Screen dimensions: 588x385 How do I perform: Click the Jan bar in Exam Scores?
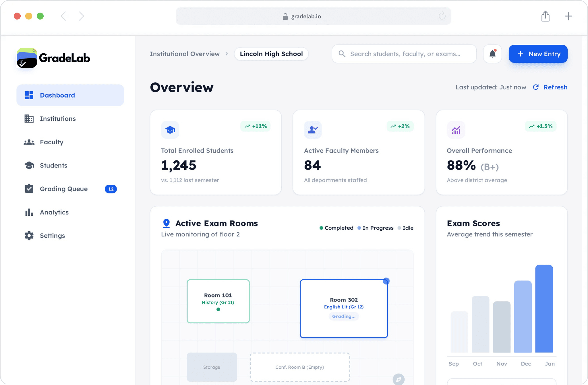point(544,309)
